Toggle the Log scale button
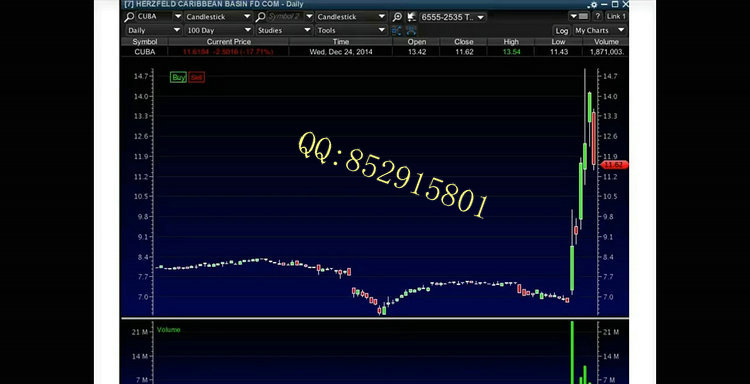 562,31
